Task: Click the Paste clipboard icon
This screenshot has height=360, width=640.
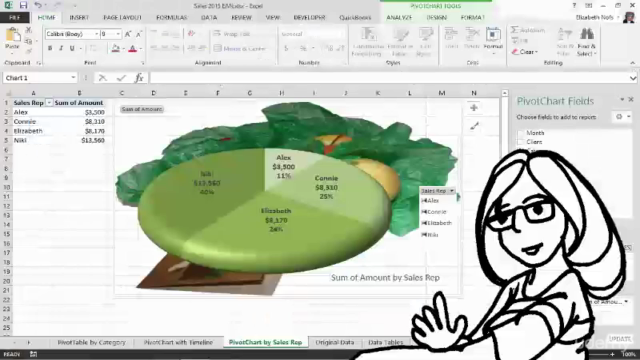Action: [x=13, y=36]
